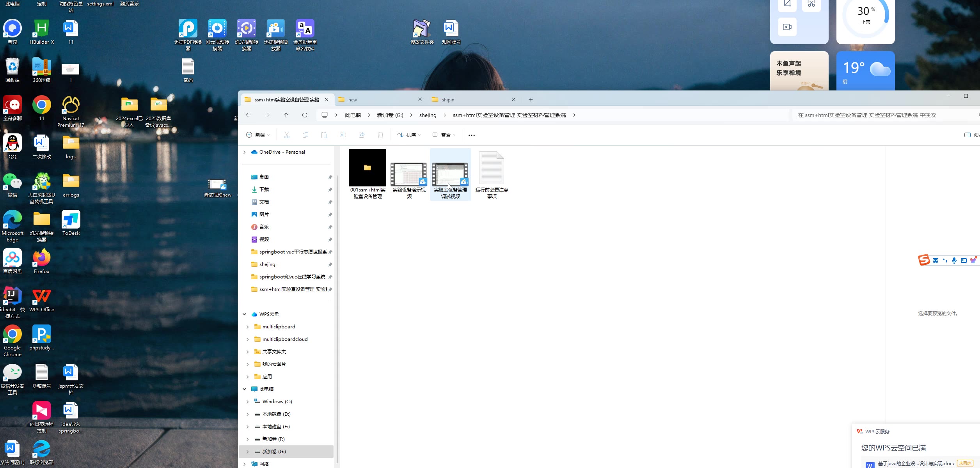Click shejing in the address breadcrumb
Screen dimensions: 980x468
click(428, 115)
